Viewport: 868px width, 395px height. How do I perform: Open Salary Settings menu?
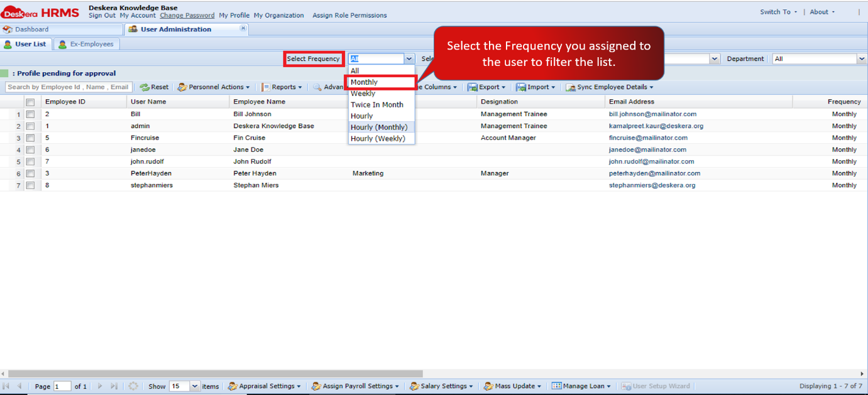(442, 386)
